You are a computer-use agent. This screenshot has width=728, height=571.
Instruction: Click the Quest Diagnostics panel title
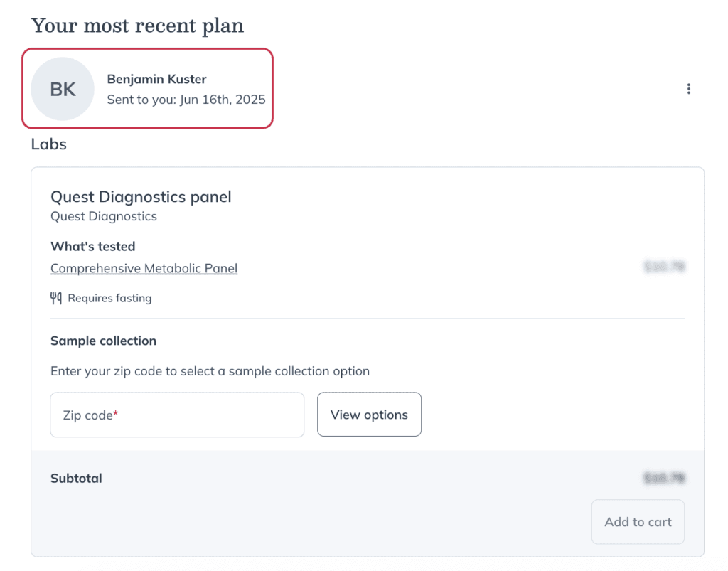tap(141, 196)
